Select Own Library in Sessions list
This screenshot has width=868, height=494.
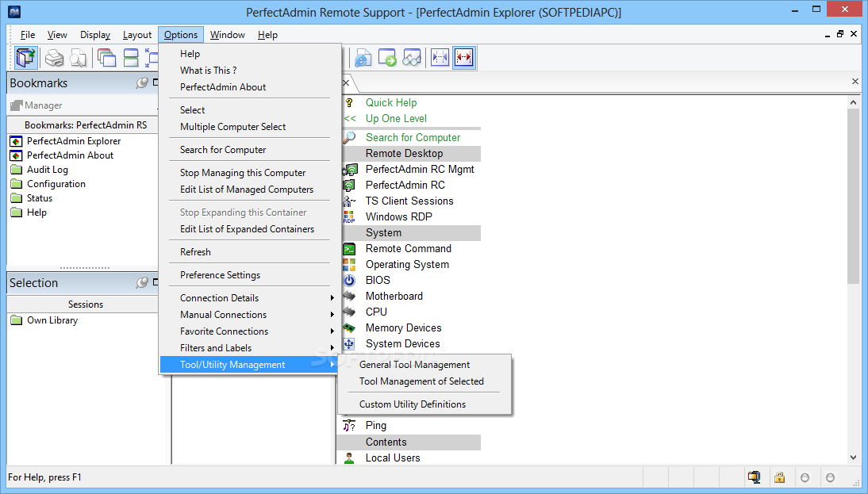pyautogui.click(x=52, y=320)
